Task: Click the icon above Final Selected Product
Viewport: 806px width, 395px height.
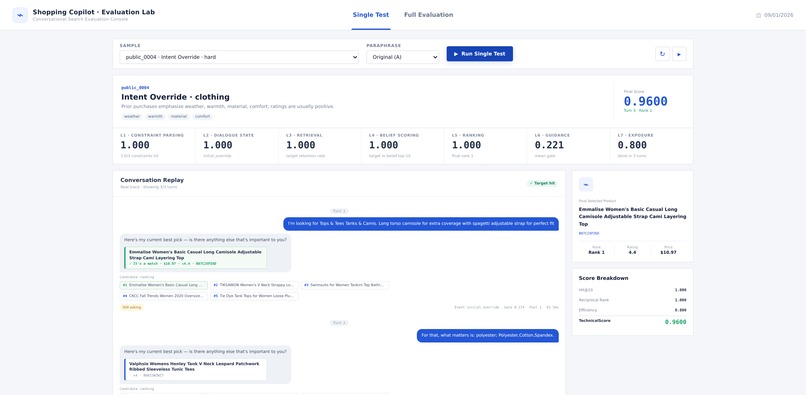Action: click(586, 185)
